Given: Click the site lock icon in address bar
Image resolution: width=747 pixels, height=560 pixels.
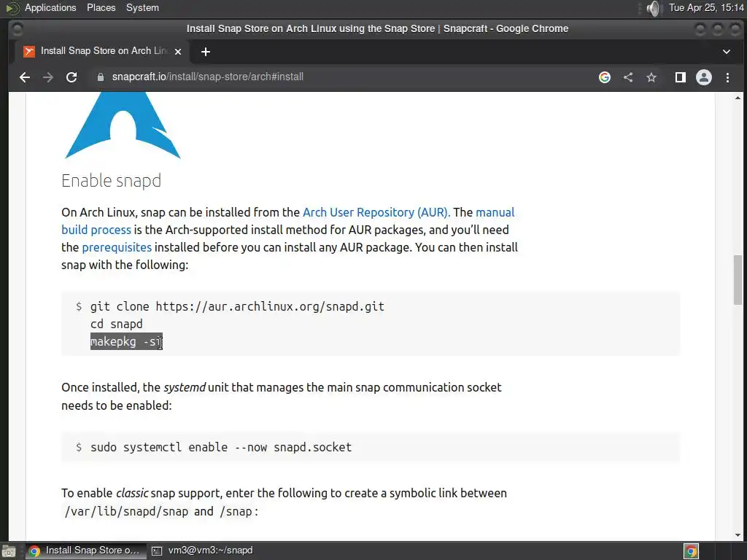Looking at the screenshot, I should pos(101,77).
